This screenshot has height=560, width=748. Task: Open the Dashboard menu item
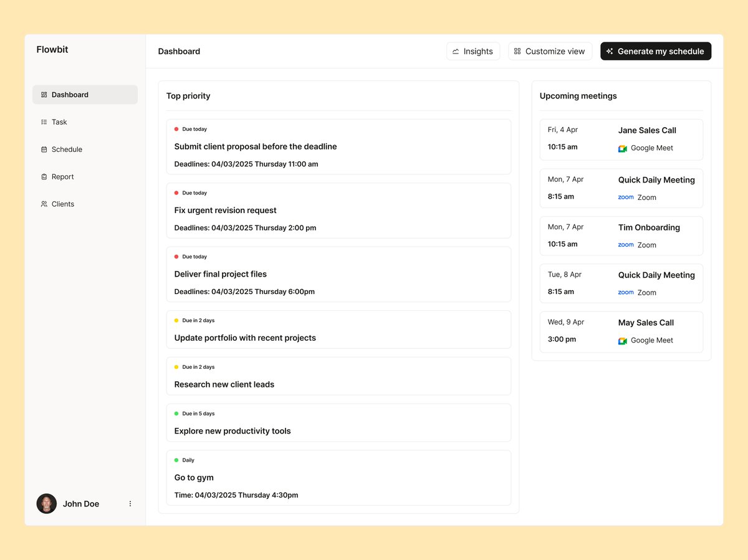pyautogui.click(x=85, y=95)
